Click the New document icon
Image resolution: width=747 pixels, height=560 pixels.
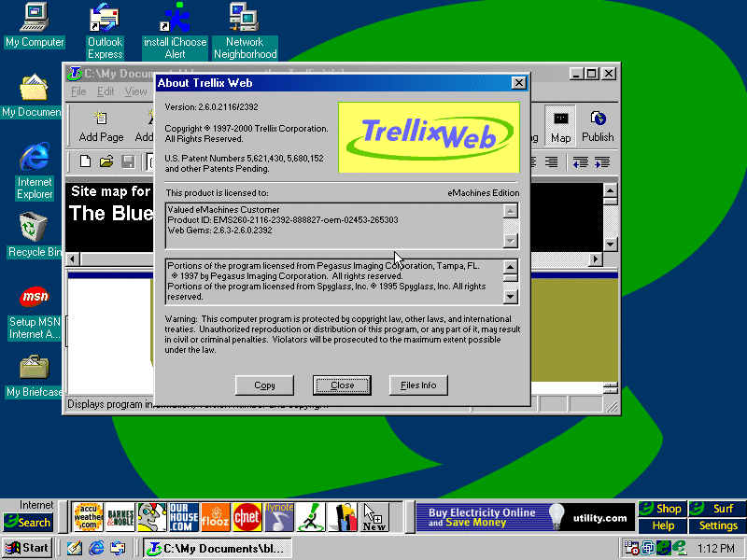point(85,162)
